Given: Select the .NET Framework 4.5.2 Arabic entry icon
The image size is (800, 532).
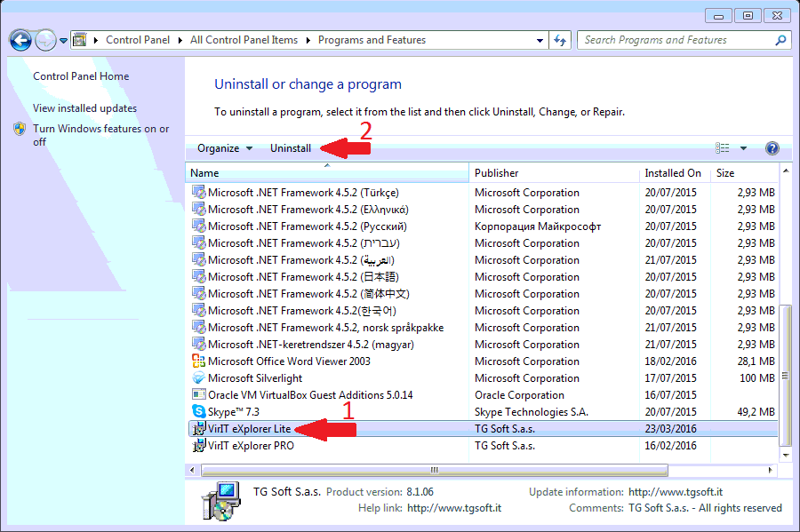Looking at the screenshot, I should click(198, 260).
